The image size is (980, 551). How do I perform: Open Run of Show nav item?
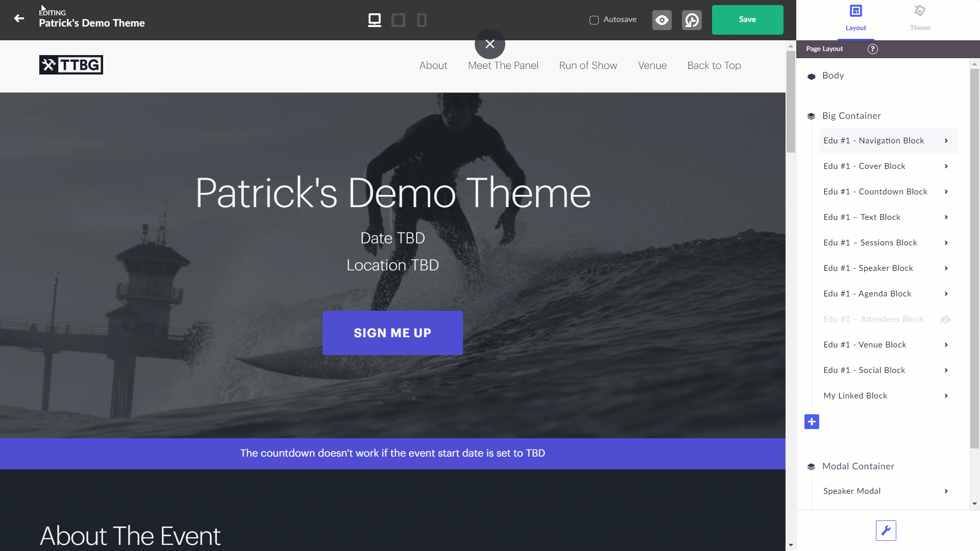pyautogui.click(x=588, y=65)
